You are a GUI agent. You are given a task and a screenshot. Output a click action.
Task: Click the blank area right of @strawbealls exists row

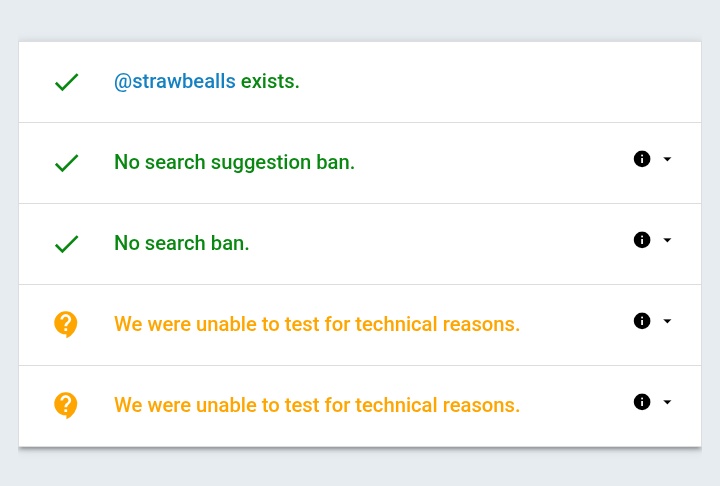(x=500, y=81)
